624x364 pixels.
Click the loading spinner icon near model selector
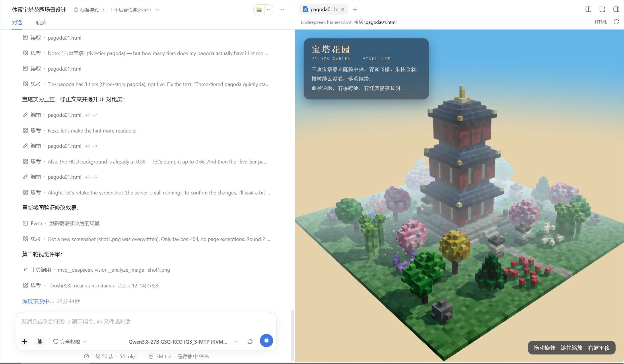[x=250, y=341]
